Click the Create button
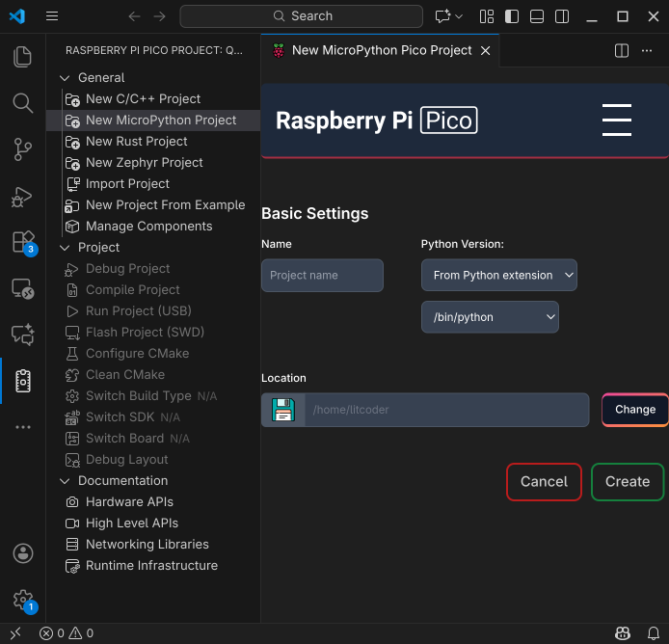The image size is (669, 644). (x=627, y=482)
